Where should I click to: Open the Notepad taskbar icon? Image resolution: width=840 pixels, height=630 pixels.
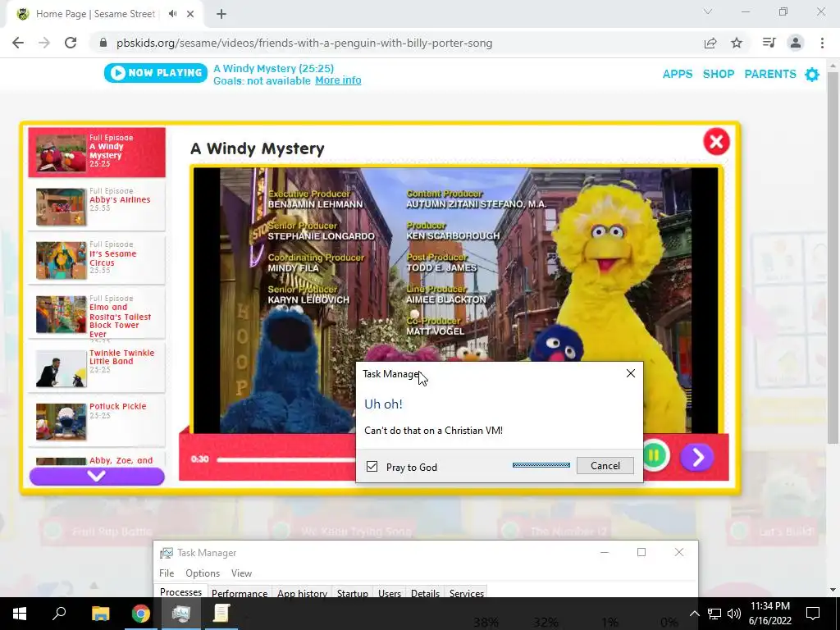click(x=221, y=614)
